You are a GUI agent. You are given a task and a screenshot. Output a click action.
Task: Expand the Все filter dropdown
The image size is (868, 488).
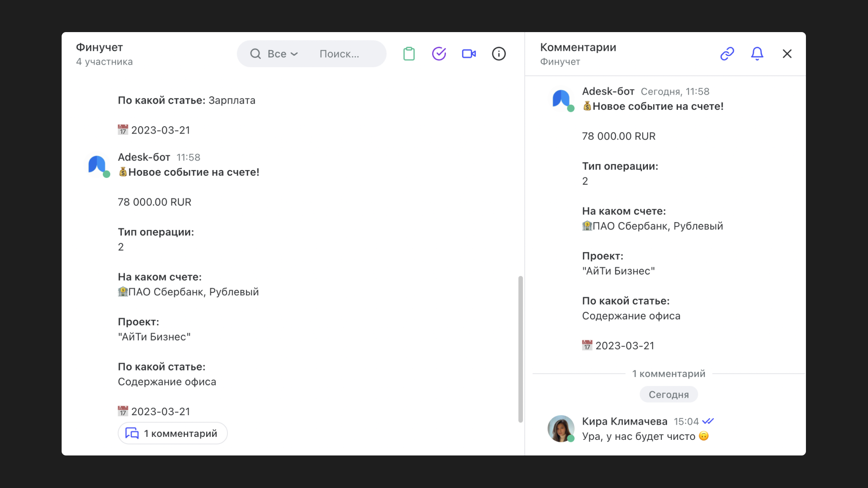pyautogui.click(x=283, y=54)
